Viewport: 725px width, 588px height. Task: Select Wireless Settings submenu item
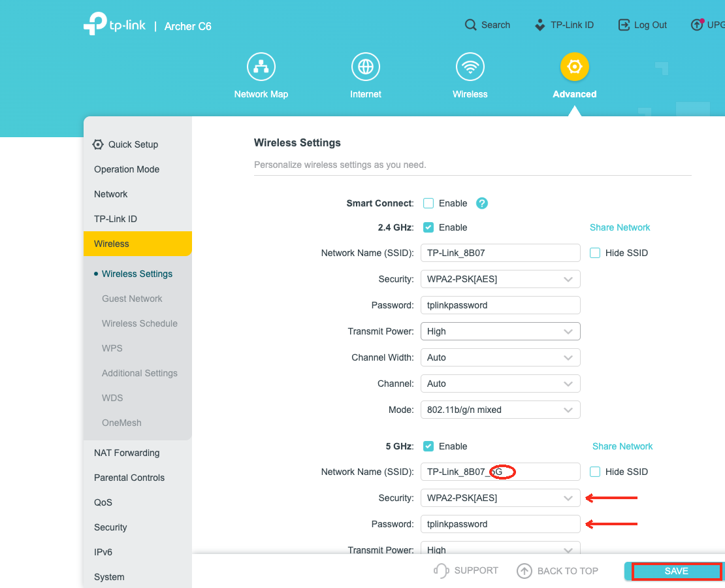[x=137, y=274]
